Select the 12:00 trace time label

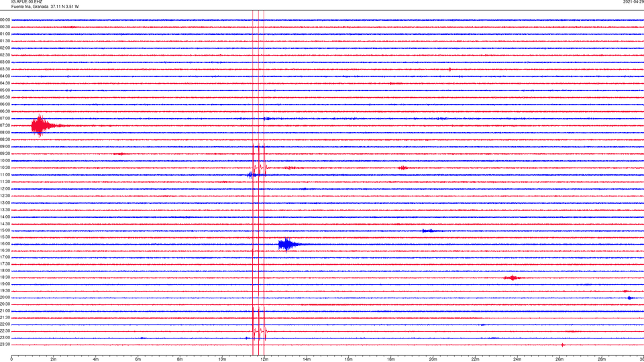tap(5, 189)
